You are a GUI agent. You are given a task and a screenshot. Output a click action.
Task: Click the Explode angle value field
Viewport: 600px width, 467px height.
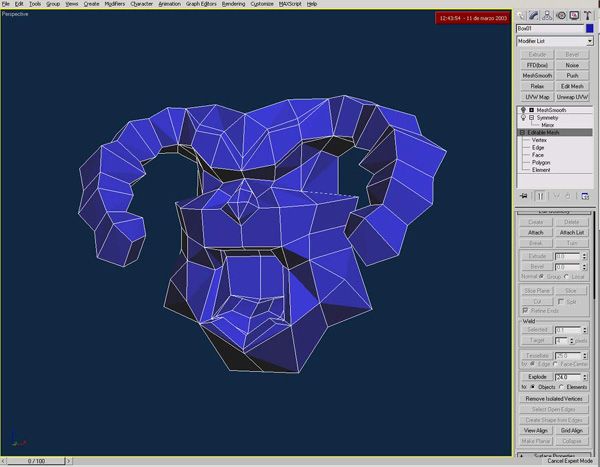tap(568, 377)
